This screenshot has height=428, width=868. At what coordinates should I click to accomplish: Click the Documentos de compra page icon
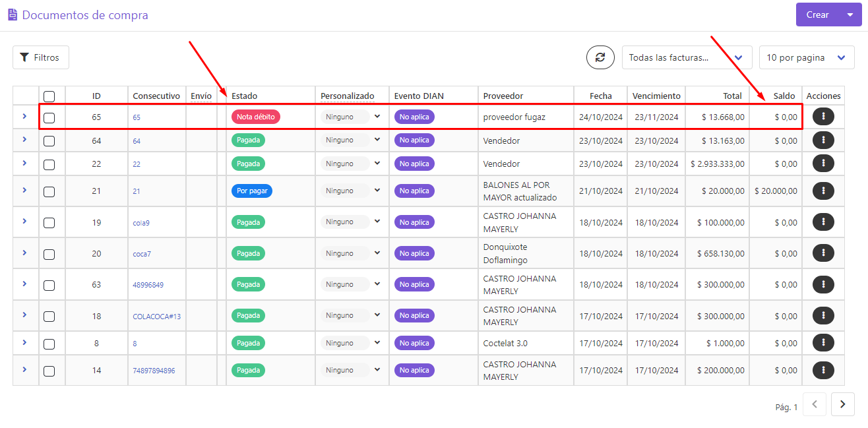13,15
